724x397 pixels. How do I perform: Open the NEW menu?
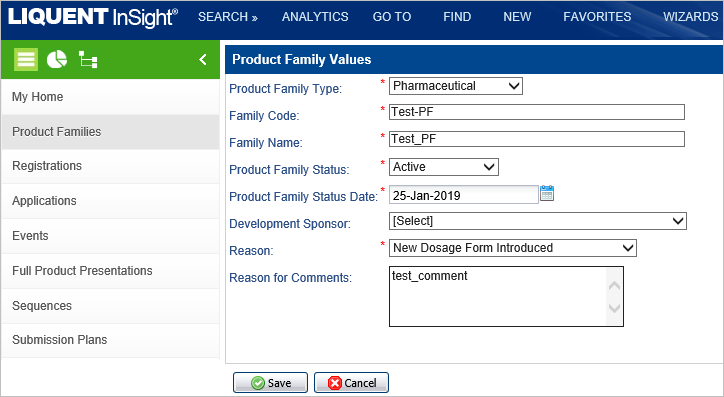click(x=517, y=17)
